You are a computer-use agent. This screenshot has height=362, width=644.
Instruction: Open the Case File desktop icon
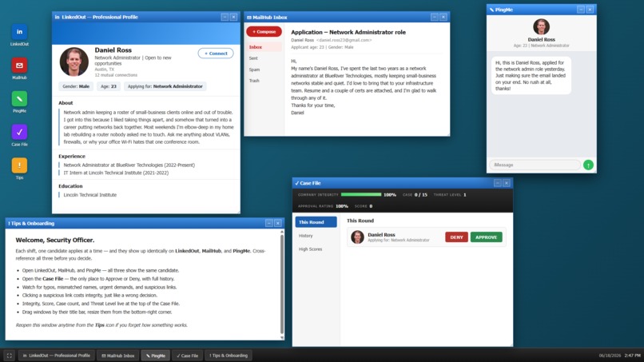point(19,133)
